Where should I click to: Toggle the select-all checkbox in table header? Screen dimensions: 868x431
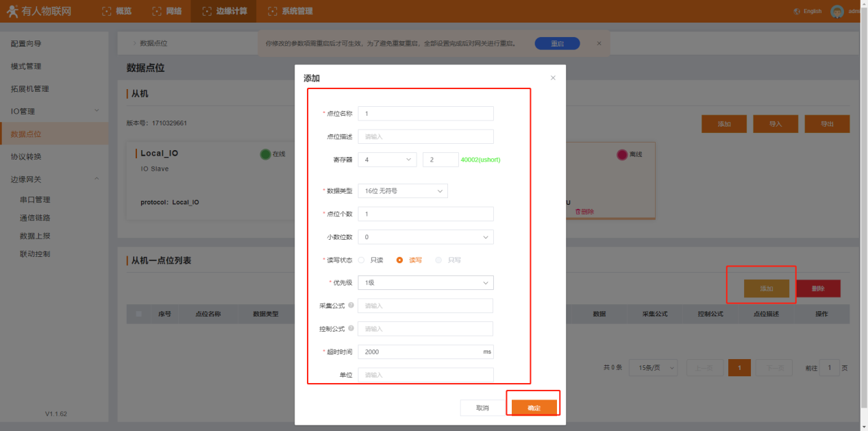point(139,314)
